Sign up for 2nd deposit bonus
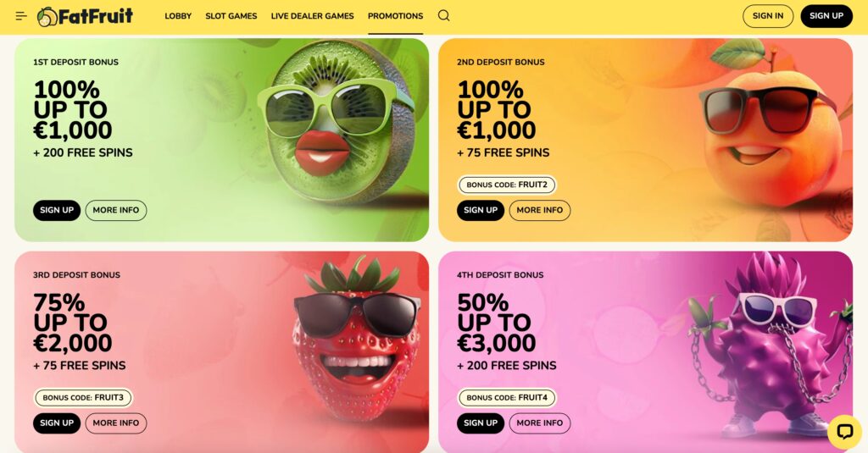This screenshot has width=868, height=453. click(481, 210)
